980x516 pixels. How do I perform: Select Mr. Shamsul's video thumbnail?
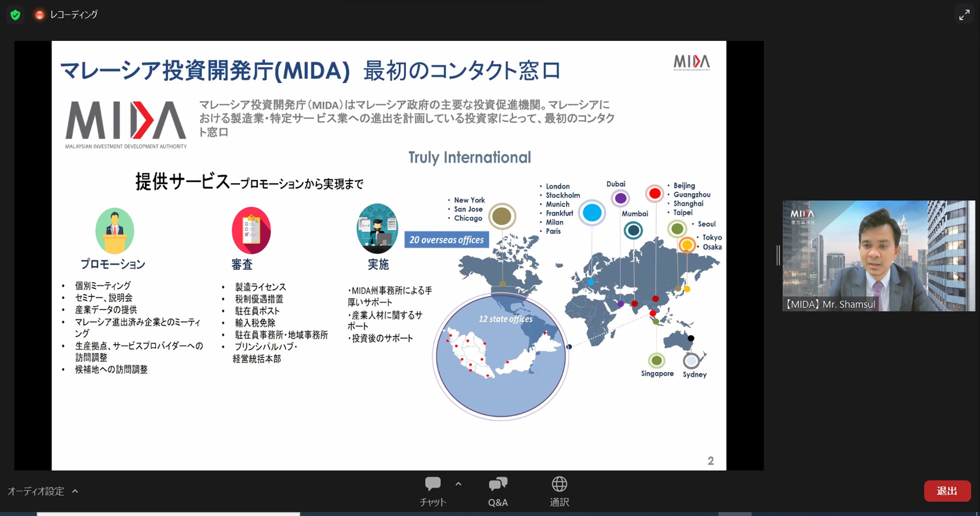click(879, 256)
